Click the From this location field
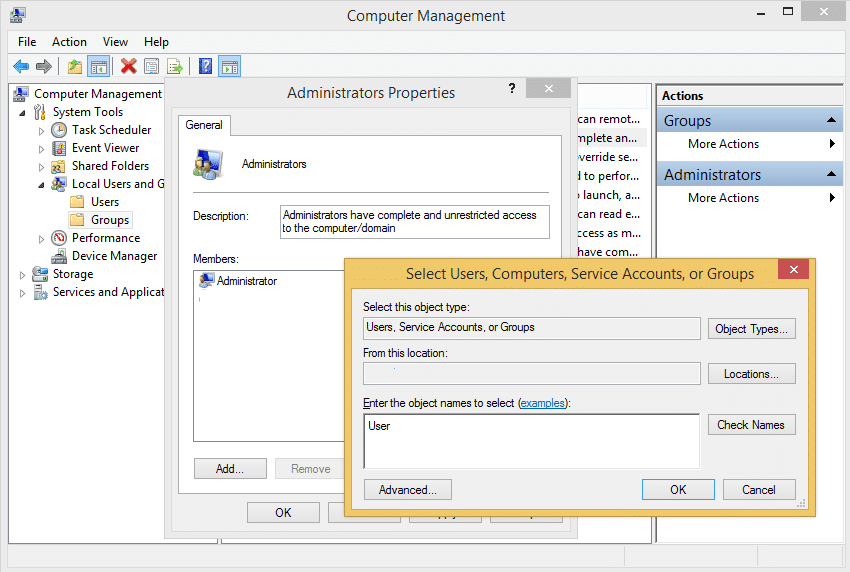Viewport: 850px width, 572px height. point(531,374)
